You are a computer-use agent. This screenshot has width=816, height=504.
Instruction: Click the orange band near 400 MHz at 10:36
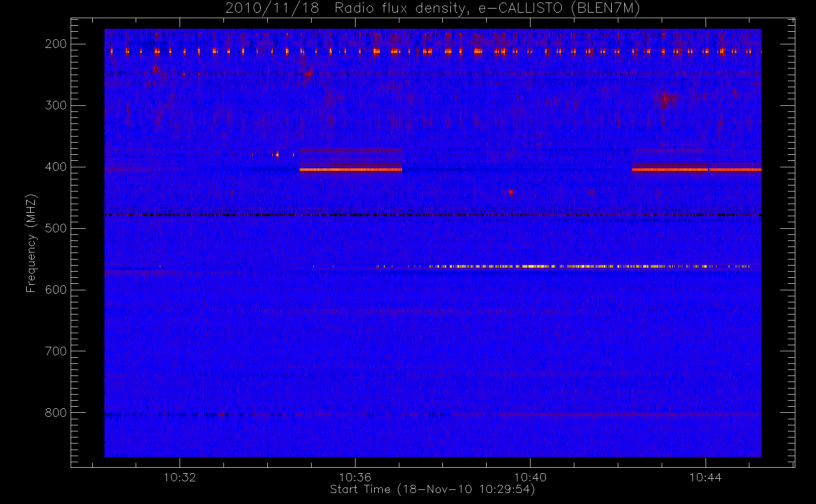click(351, 170)
